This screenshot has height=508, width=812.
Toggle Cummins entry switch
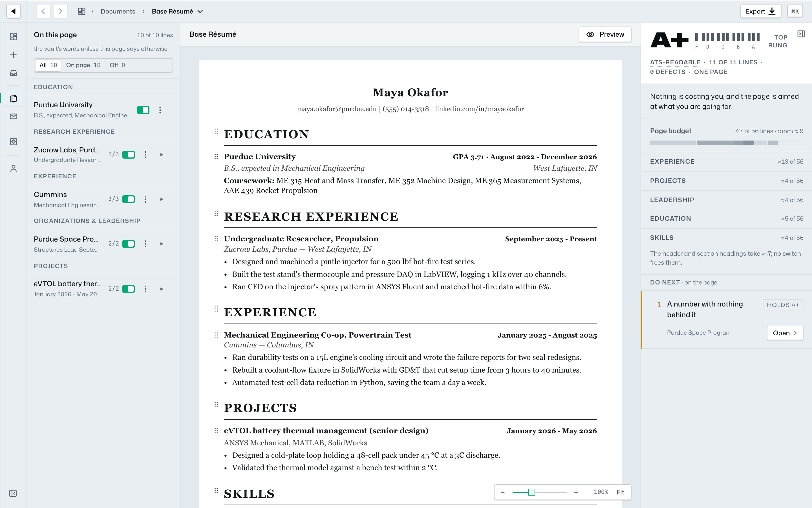[x=129, y=199]
